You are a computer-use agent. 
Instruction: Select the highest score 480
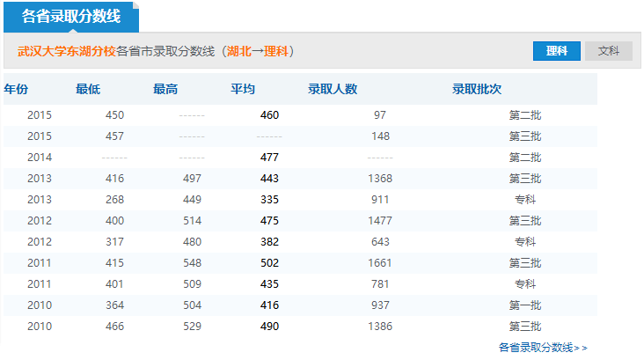[x=192, y=242]
